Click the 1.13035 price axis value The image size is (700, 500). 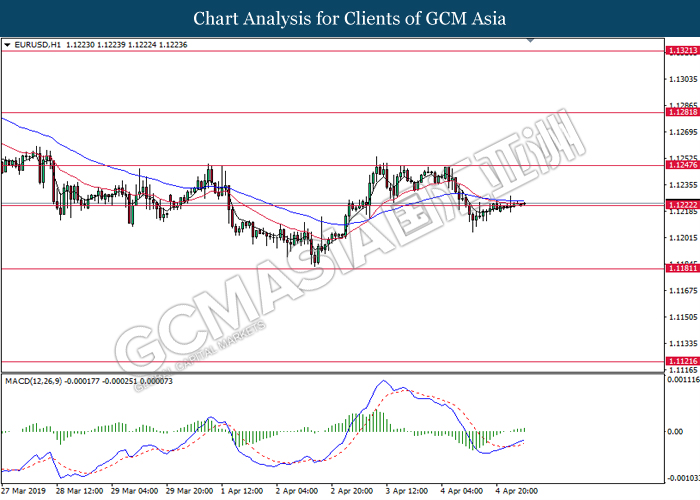pos(683,79)
